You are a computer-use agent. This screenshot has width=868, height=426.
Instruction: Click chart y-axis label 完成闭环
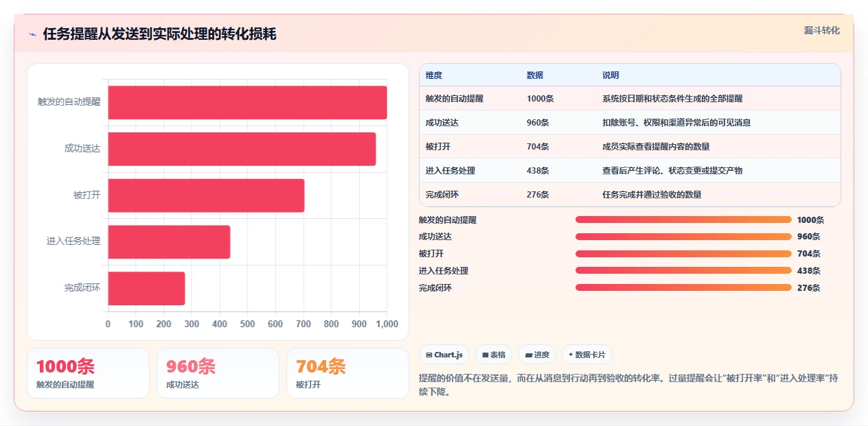(82, 288)
